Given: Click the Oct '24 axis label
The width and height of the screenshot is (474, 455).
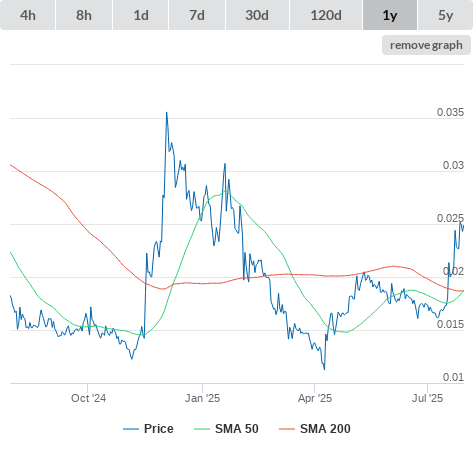Looking at the screenshot, I should click(88, 398).
